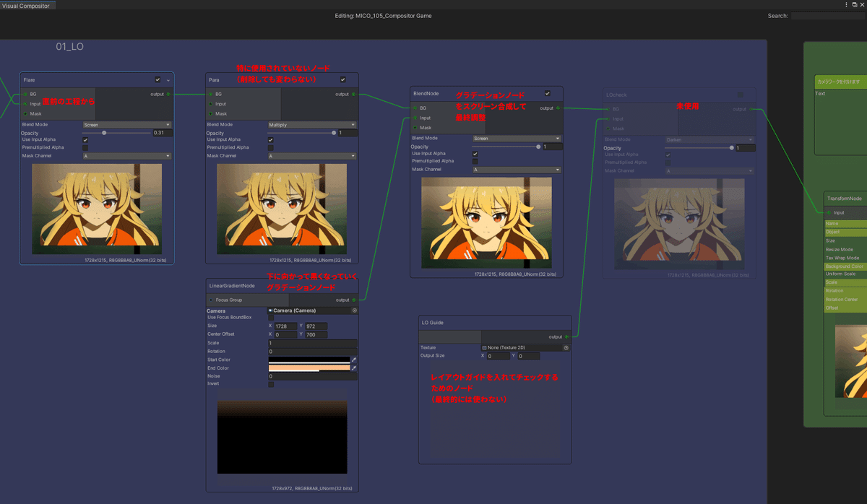Open Para Blend Mode dropdown showing Multiply

click(312, 124)
